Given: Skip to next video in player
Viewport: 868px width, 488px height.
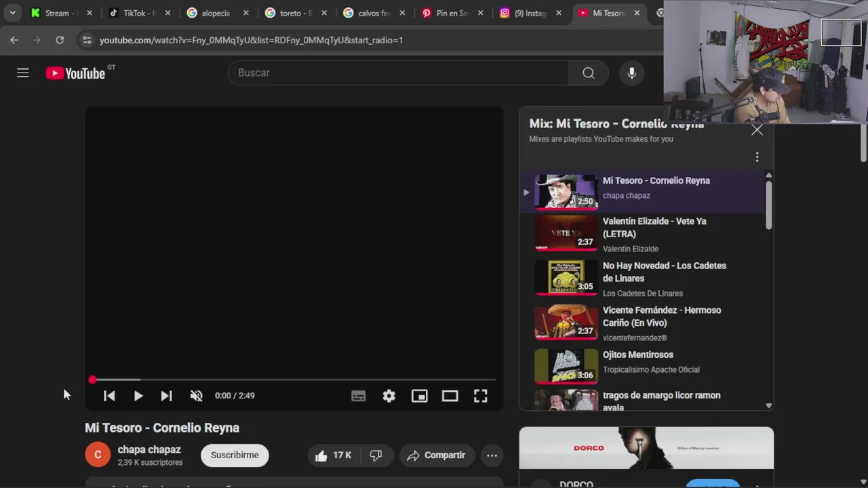Looking at the screenshot, I should click(x=166, y=396).
